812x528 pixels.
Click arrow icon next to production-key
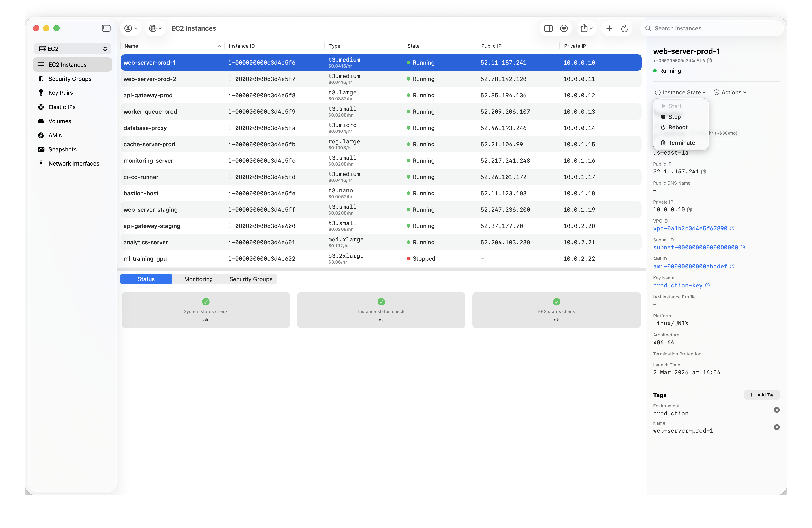(x=707, y=285)
